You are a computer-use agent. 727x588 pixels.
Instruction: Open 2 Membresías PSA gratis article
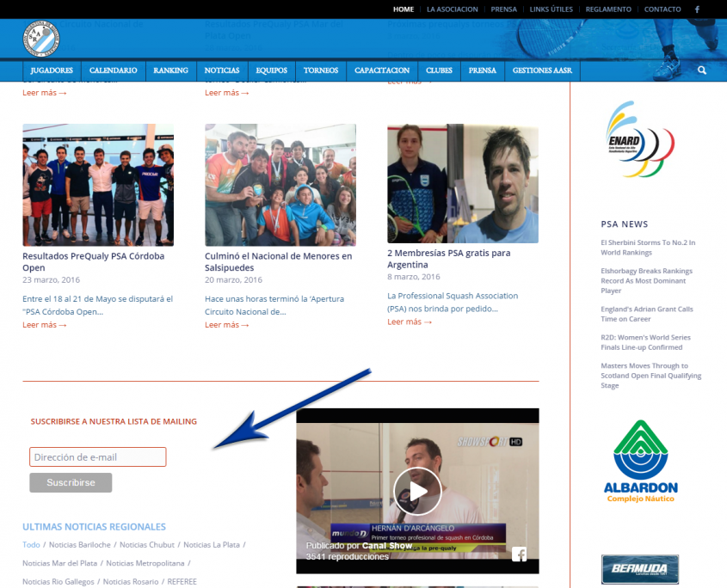tap(449, 259)
